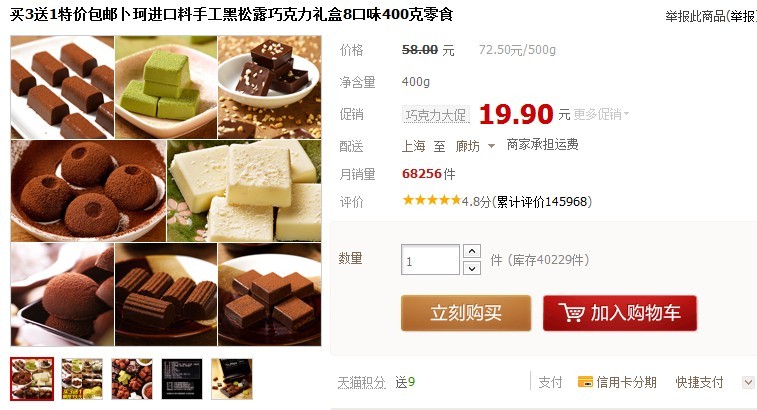Increase quantity with the up arrow
The image size is (757, 410).
pyautogui.click(x=472, y=251)
